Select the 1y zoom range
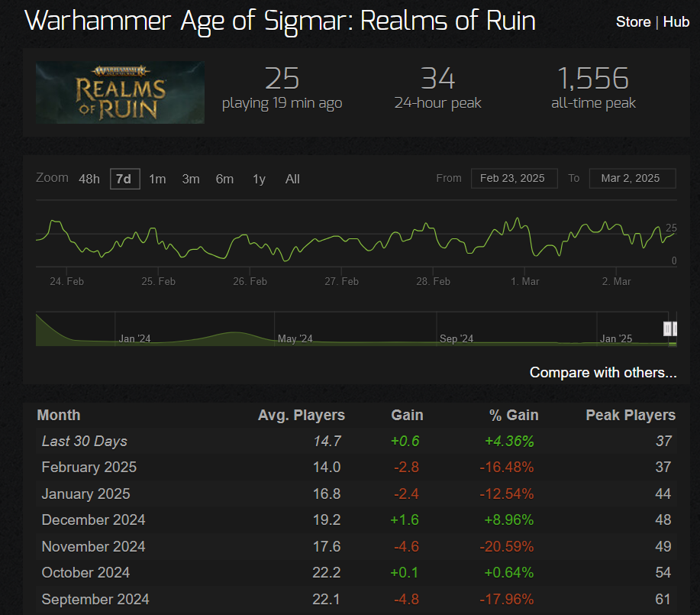This screenshot has height=615, width=700. point(259,179)
